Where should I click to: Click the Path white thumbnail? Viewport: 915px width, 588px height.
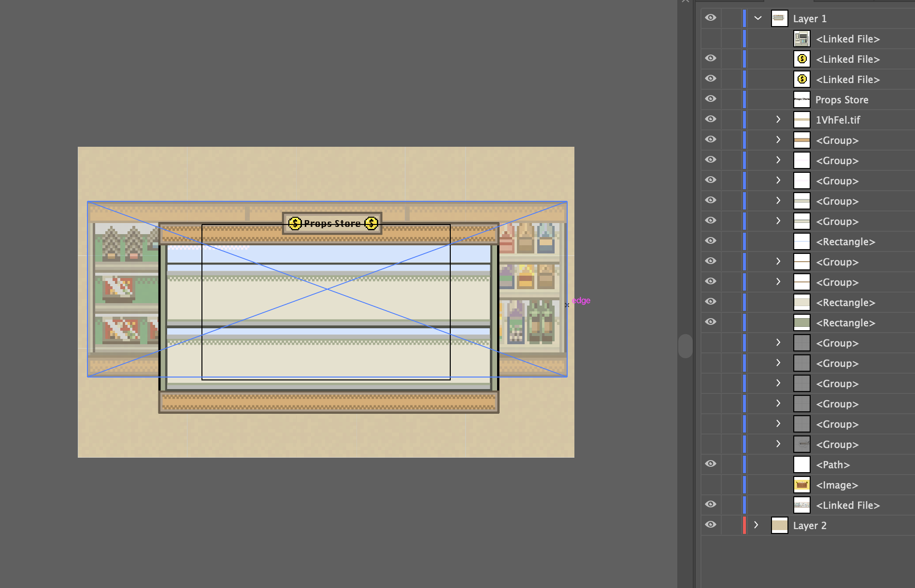click(801, 464)
